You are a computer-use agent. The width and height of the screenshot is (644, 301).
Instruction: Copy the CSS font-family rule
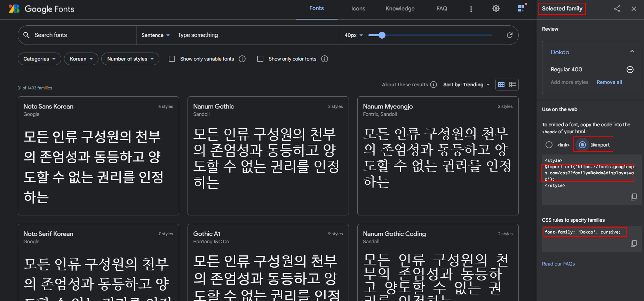click(x=634, y=244)
